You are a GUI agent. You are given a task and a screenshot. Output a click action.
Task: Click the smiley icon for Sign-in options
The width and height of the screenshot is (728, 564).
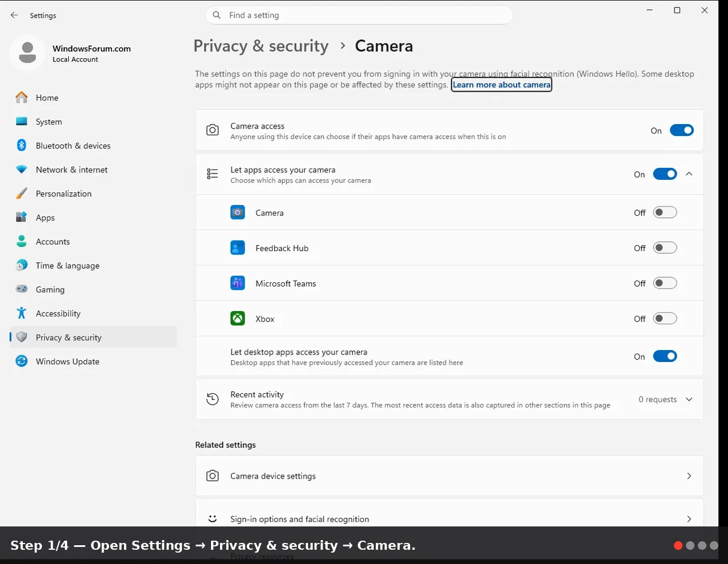click(x=213, y=518)
